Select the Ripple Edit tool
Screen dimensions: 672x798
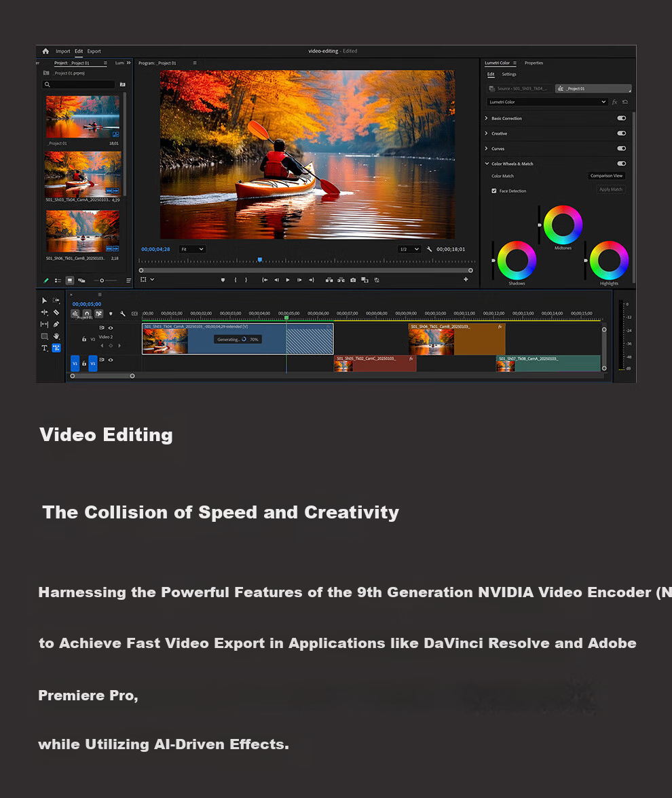[44, 312]
